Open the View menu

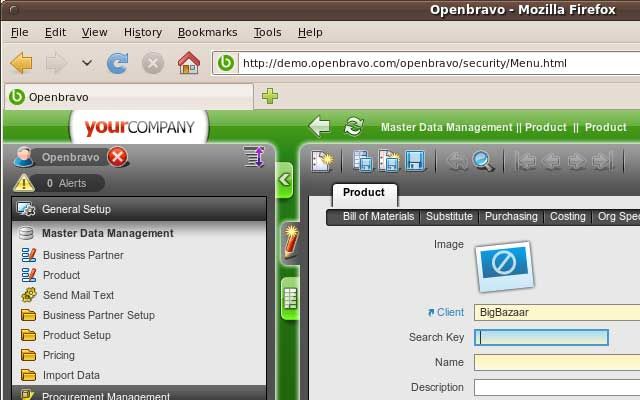click(x=95, y=32)
